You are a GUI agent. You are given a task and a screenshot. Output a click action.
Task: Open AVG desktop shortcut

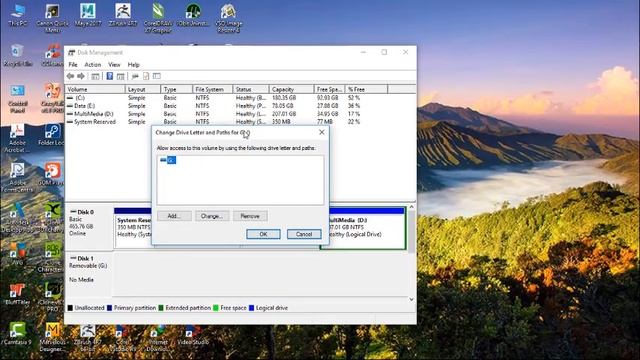tap(18, 253)
